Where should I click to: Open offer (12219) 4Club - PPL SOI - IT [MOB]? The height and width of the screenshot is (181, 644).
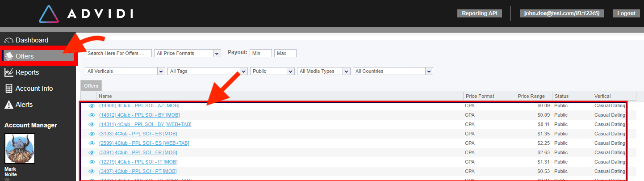[138, 162]
